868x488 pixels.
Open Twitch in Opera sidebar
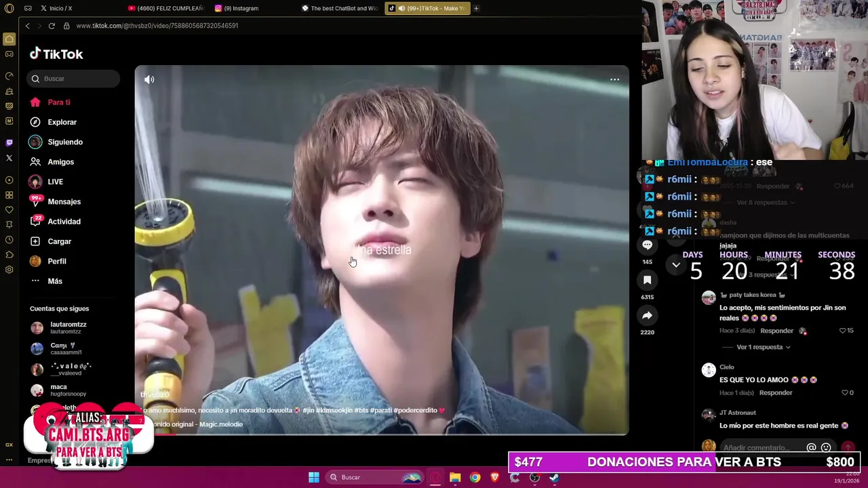point(9,143)
